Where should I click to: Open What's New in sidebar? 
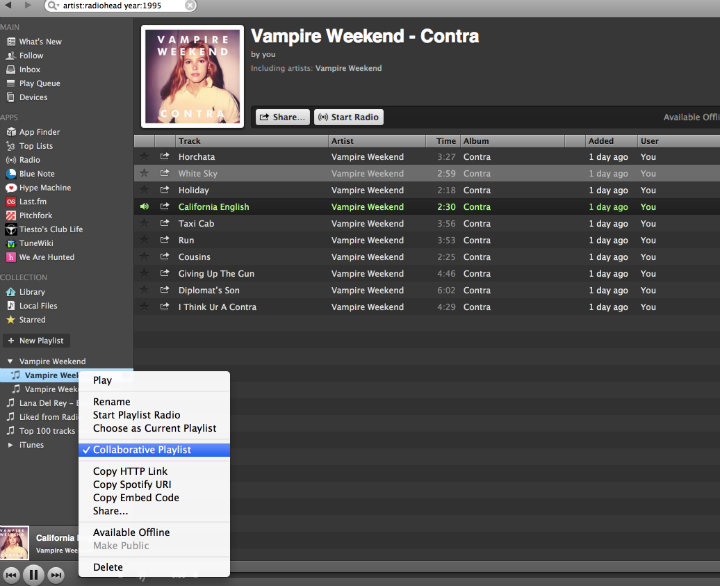click(x=34, y=41)
